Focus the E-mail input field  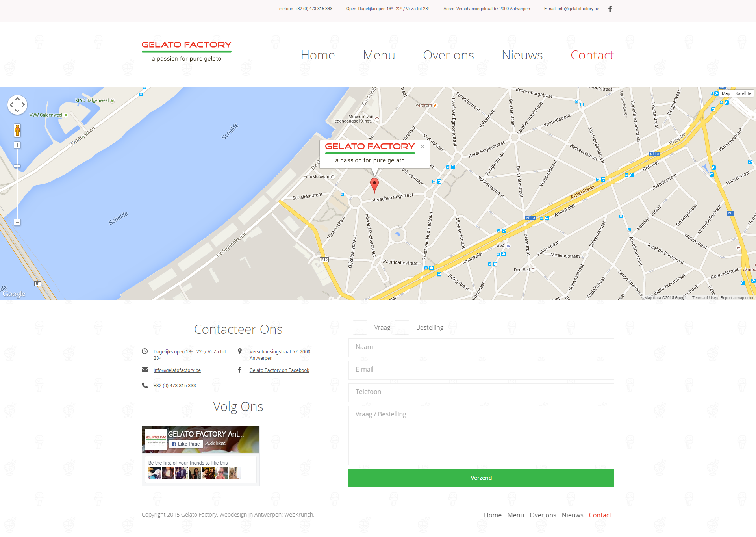point(481,370)
